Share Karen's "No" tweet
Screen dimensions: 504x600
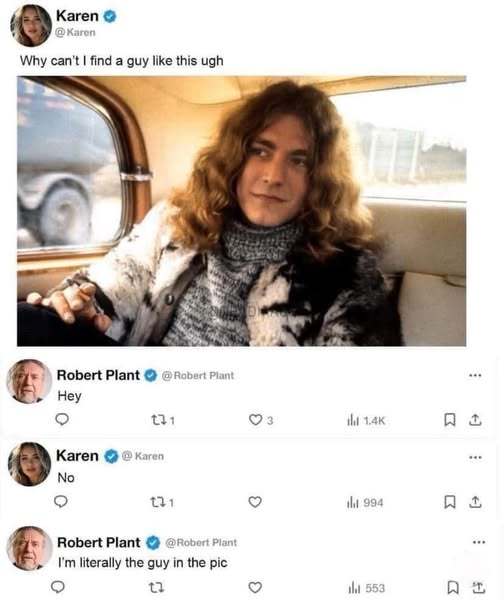(x=475, y=502)
